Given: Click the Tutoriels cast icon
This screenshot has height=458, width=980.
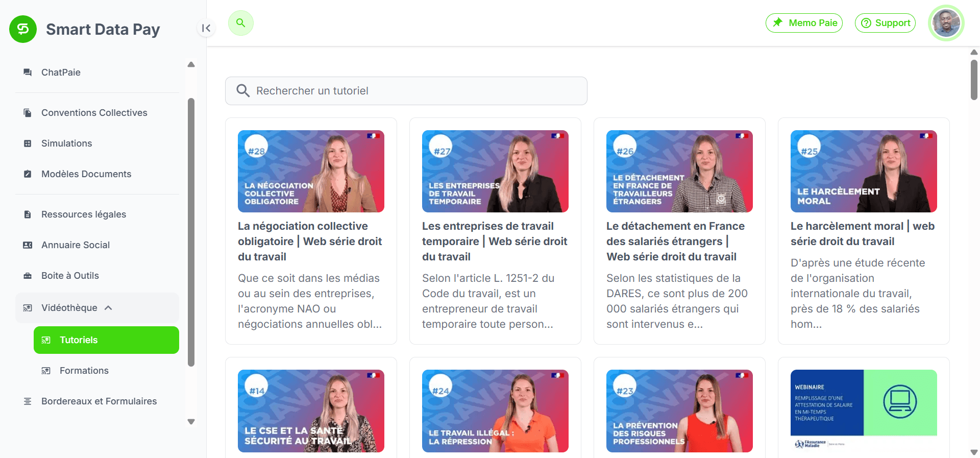Looking at the screenshot, I should (46, 340).
